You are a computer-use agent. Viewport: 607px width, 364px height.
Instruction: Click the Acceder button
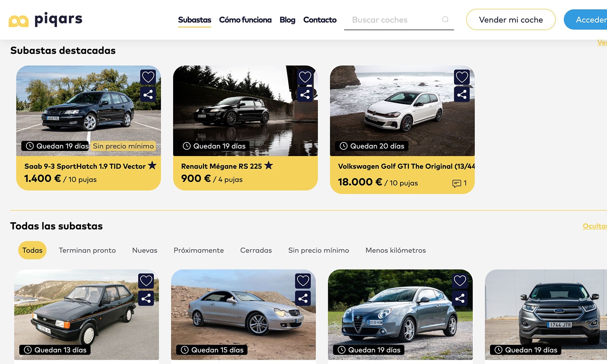(x=586, y=19)
